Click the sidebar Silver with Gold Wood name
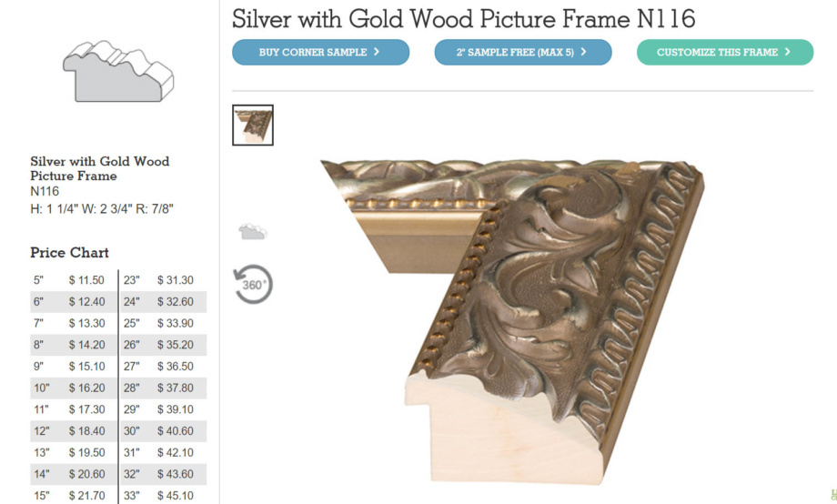 tap(100, 168)
